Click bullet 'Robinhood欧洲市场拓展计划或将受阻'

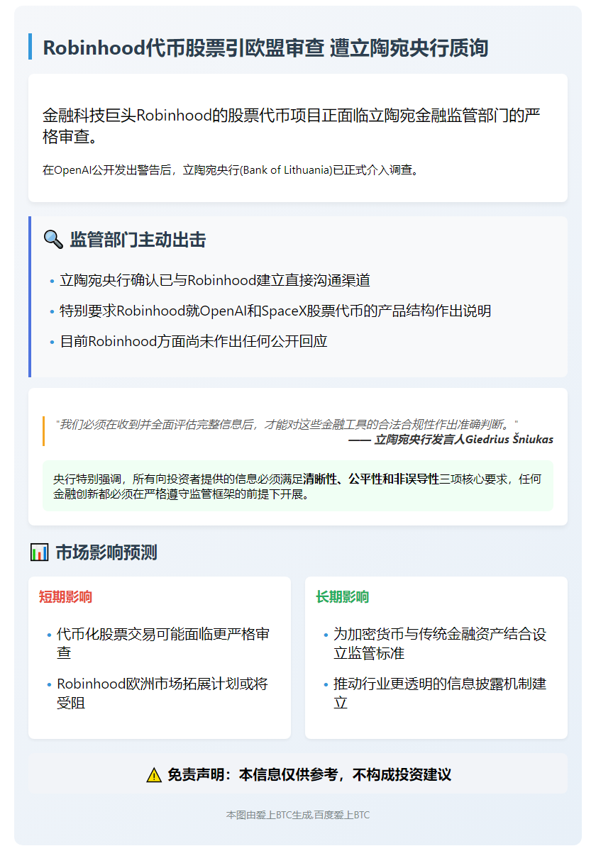click(x=163, y=694)
